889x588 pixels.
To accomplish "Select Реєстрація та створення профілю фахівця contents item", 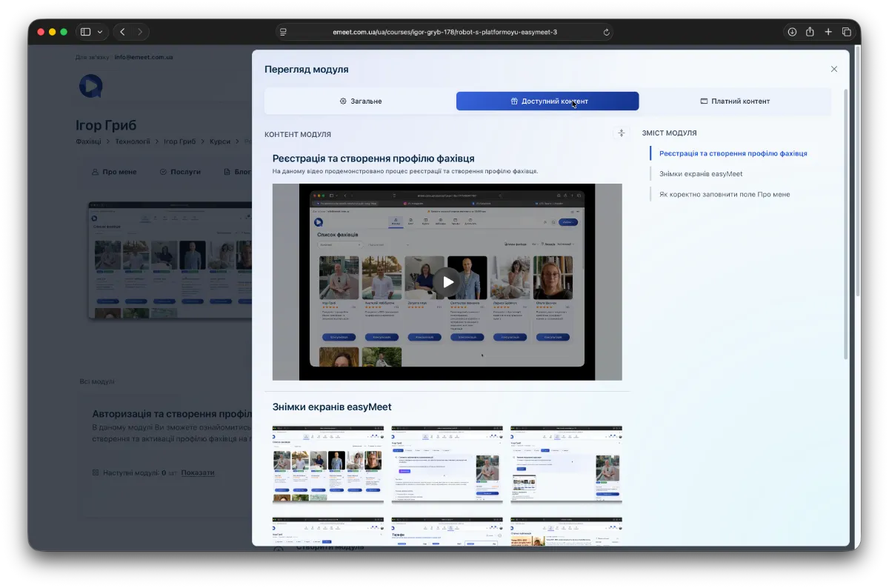I will (x=733, y=153).
